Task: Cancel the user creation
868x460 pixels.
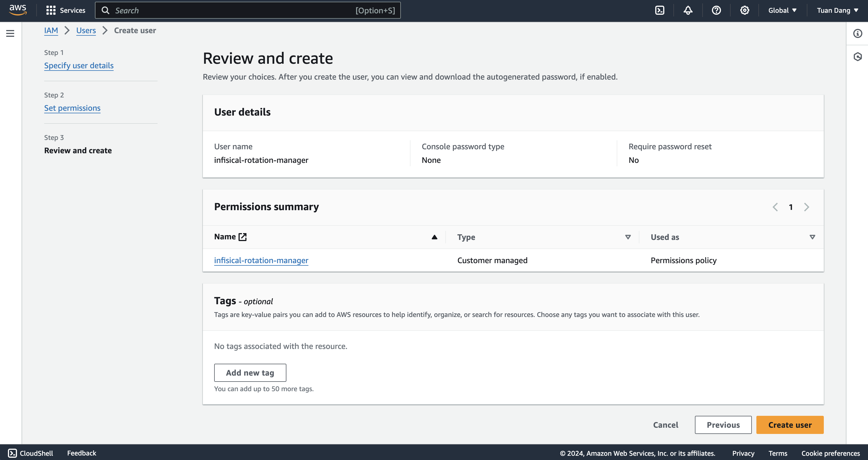Action: (665, 425)
